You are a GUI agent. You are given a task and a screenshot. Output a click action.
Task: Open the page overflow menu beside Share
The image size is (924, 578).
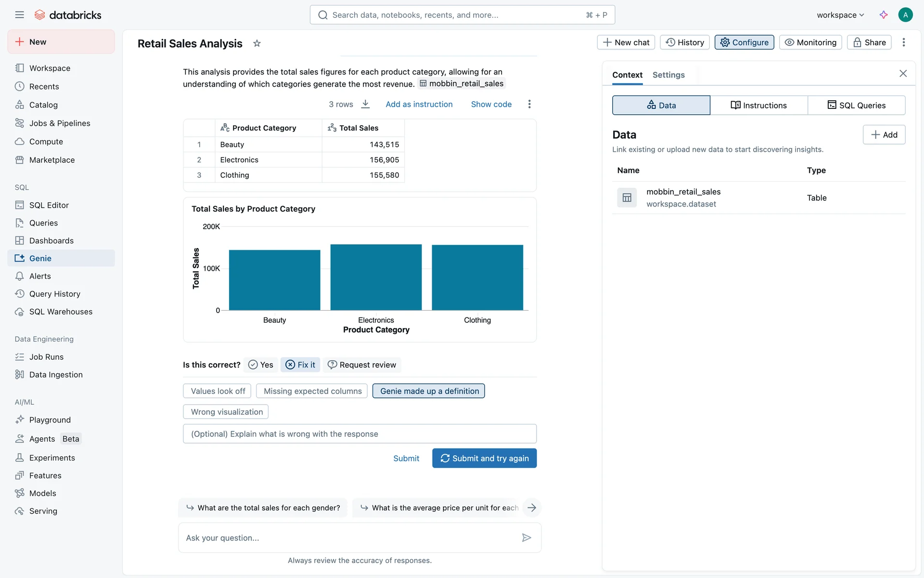[904, 42]
